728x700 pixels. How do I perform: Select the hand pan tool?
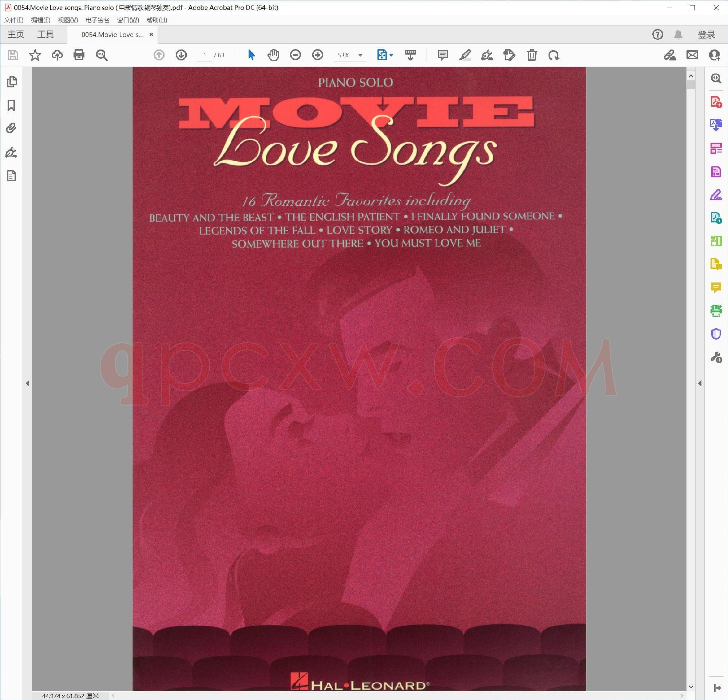pyautogui.click(x=273, y=55)
